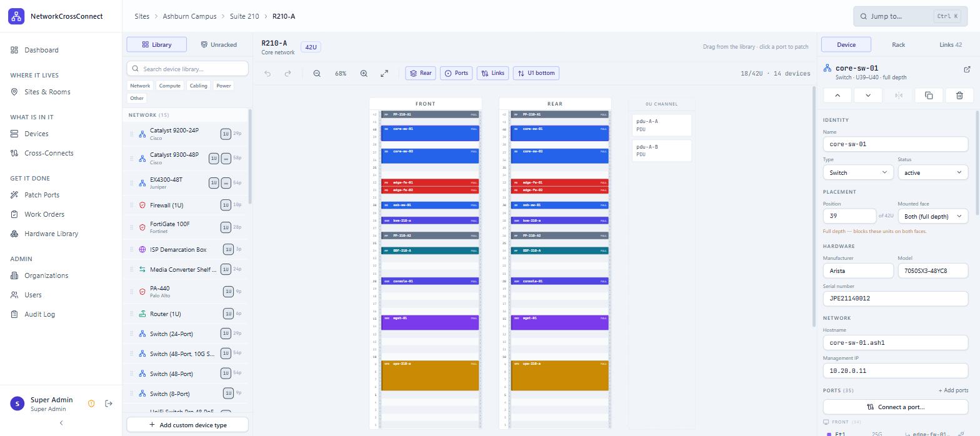This screenshot has height=436, width=980.
Task: Open device details in new view icon
Action: click(967, 69)
